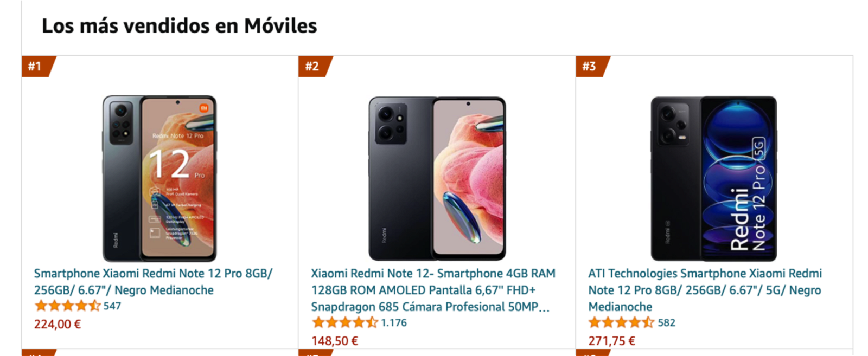View the 582 customer reviews
This screenshot has height=356, width=868.
(667, 323)
